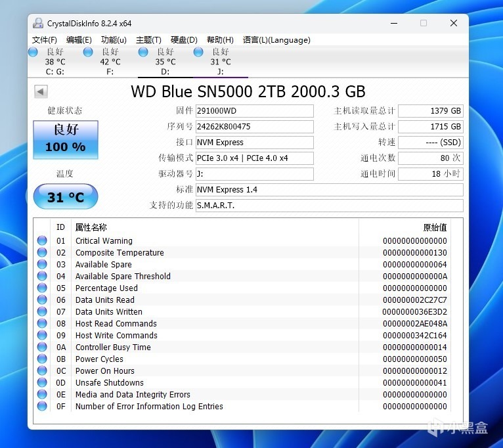Click the status orb for Data Units Written

pos(42,311)
